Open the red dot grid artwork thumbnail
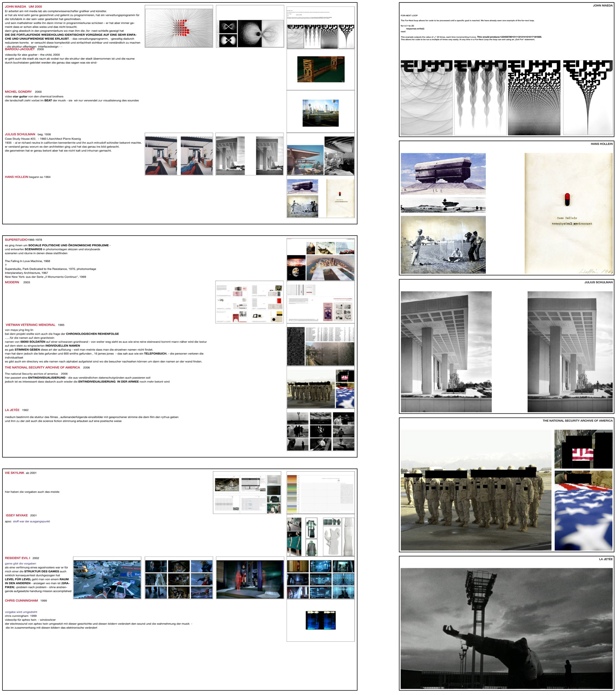616x695 pixels. pos(179,27)
